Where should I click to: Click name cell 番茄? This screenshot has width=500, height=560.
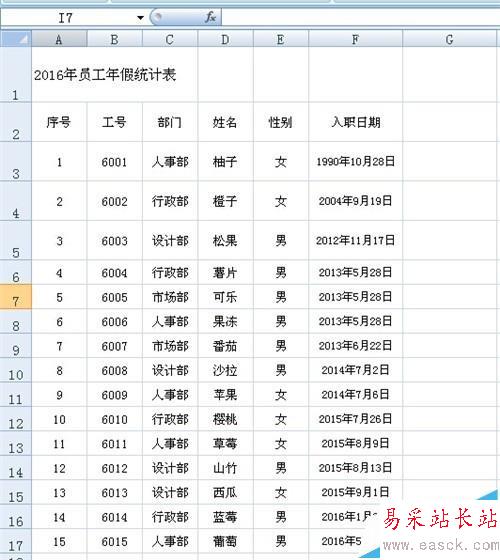coord(225,346)
